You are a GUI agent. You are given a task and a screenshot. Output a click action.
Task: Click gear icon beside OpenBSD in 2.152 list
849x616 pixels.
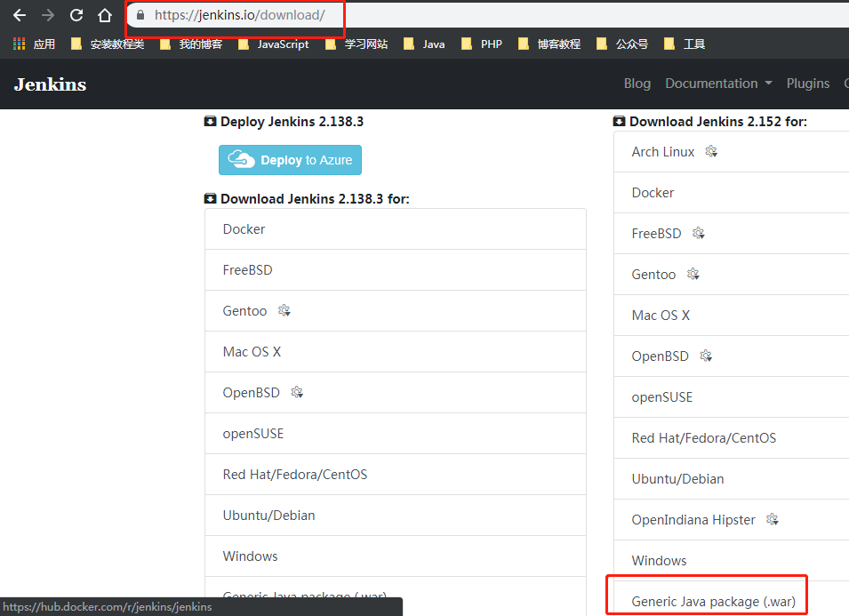click(x=706, y=356)
